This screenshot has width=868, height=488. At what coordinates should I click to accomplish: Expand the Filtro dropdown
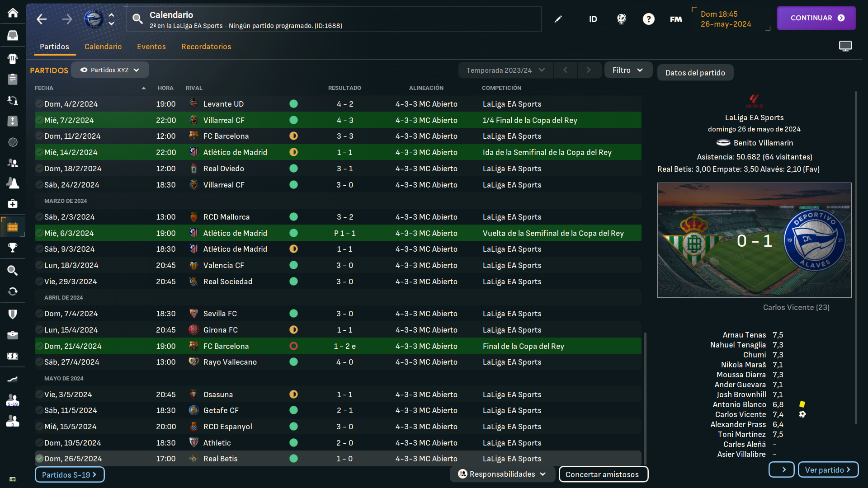[x=628, y=70]
